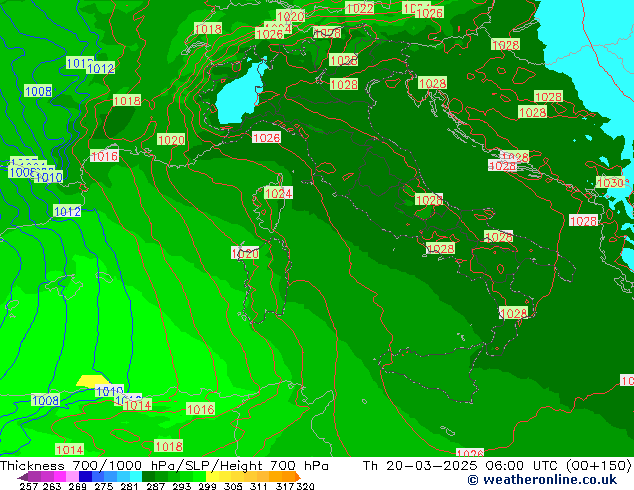Click the '287' legend scale value
The height and width of the screenshot is (490, 634).
pos(156,486)
